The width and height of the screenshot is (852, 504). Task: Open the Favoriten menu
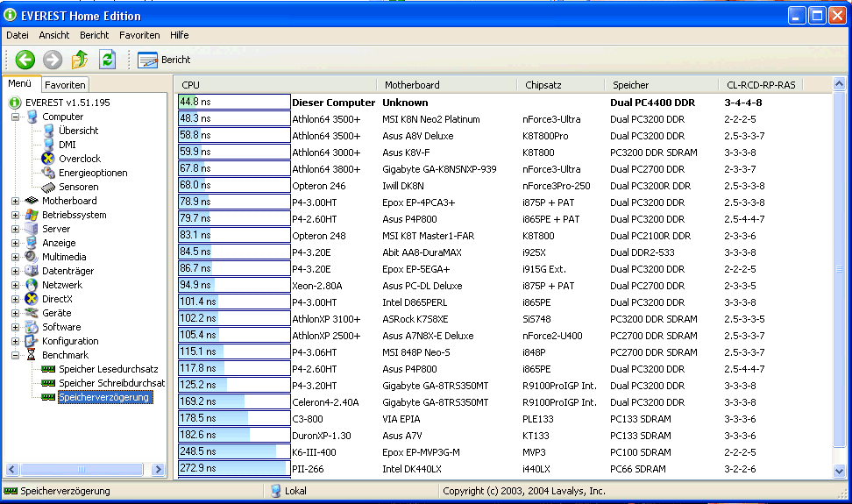coord(139,35)
